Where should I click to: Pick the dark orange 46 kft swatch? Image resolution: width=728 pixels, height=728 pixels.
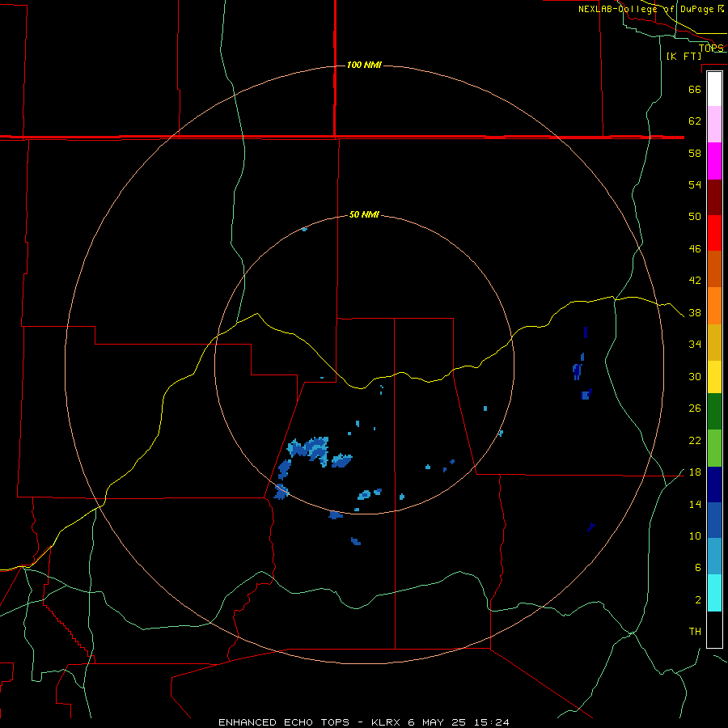click(x=714, y=269)
